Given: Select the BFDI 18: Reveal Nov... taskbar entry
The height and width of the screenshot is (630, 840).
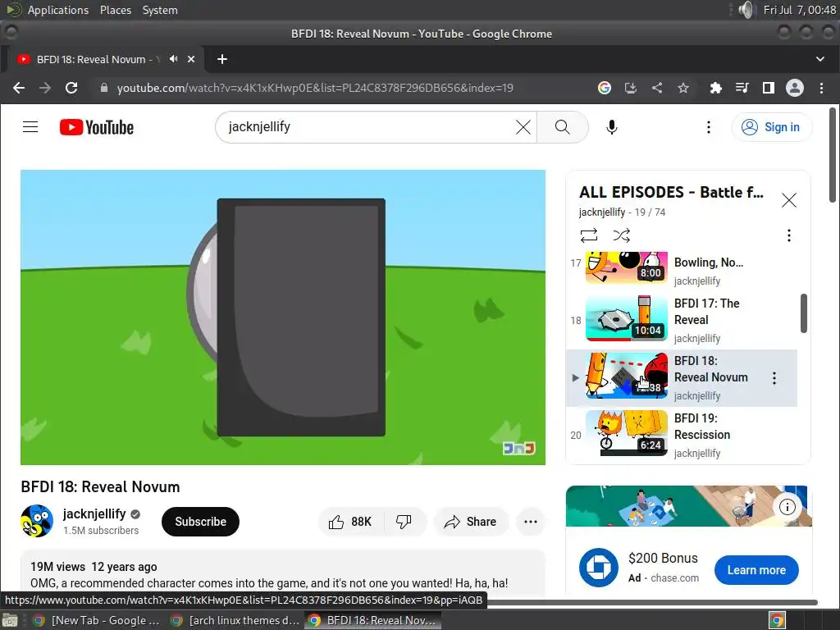Looking at the screenshot, I should tap(373, 620).
